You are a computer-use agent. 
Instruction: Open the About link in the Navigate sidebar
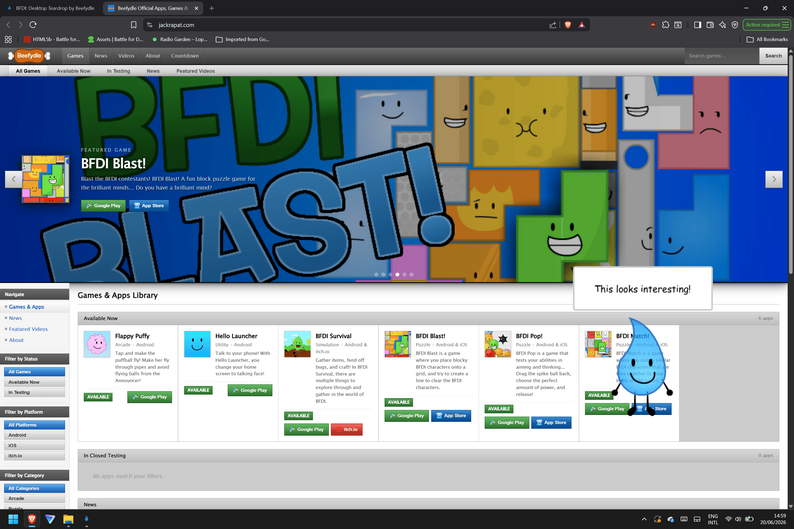click(16, 340)
